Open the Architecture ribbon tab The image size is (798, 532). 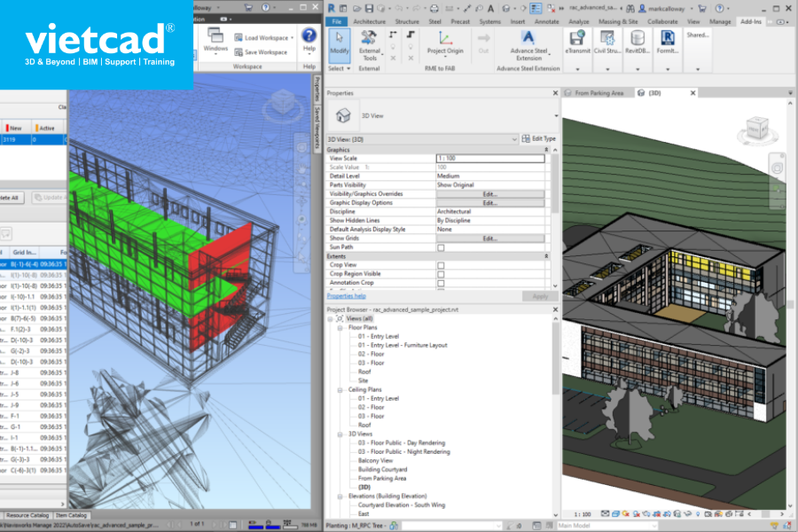click(370, 21)
